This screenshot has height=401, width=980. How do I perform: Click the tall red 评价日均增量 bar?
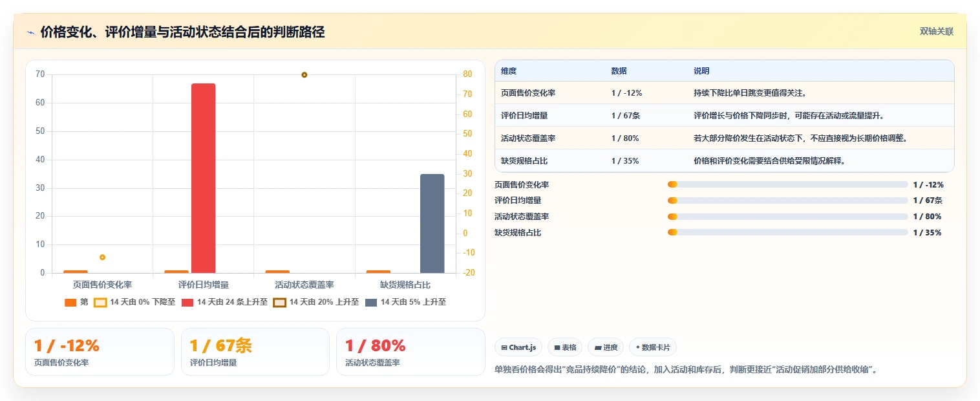(203, 178)
